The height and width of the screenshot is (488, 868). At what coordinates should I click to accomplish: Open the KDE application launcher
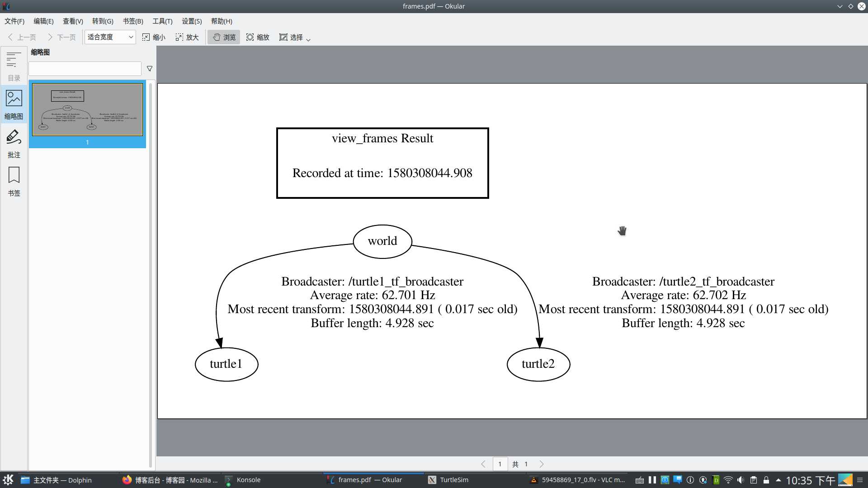(x=8, y=480)
